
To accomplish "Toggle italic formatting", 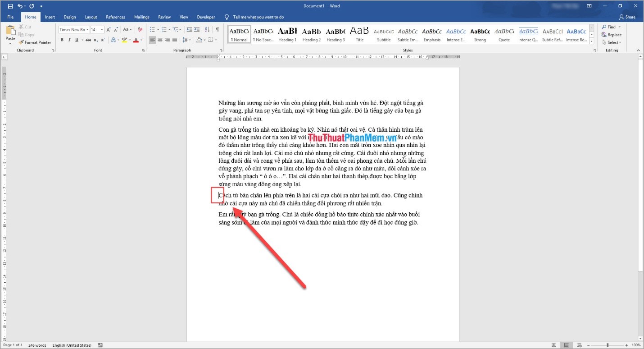I will pos(69,40).
